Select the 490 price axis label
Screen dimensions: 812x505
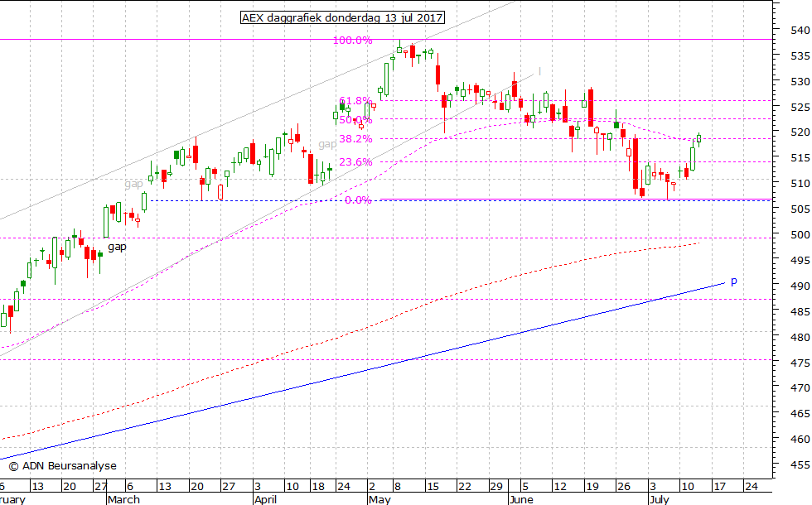[x=800, y=286]
